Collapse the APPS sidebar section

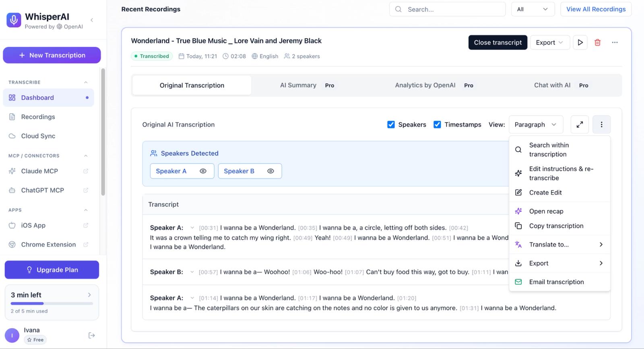[x=86, y=210]
